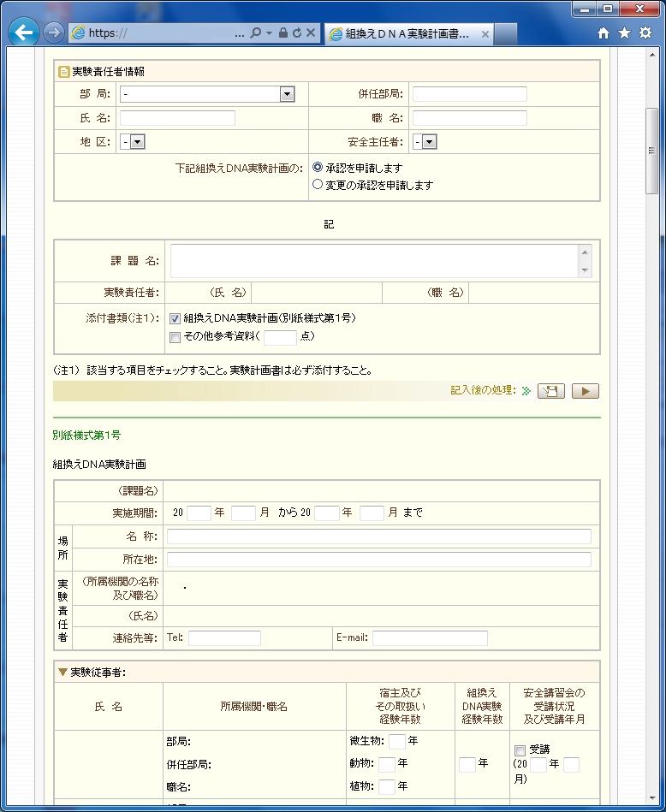Viewport: 666px width, 812px height.
Task: Click the vertical scrollbar thumb
Action: 652,151
